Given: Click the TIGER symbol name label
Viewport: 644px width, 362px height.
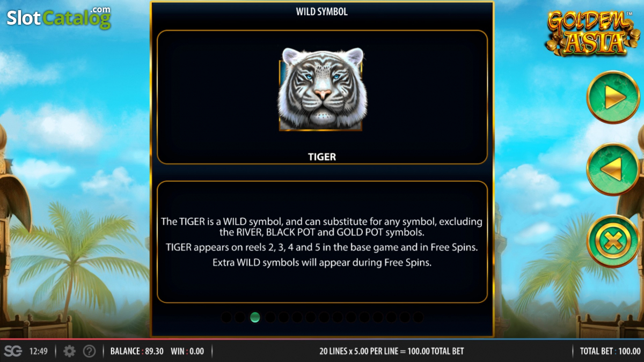Looking at the screenshot, I should [x=322, y=157].
